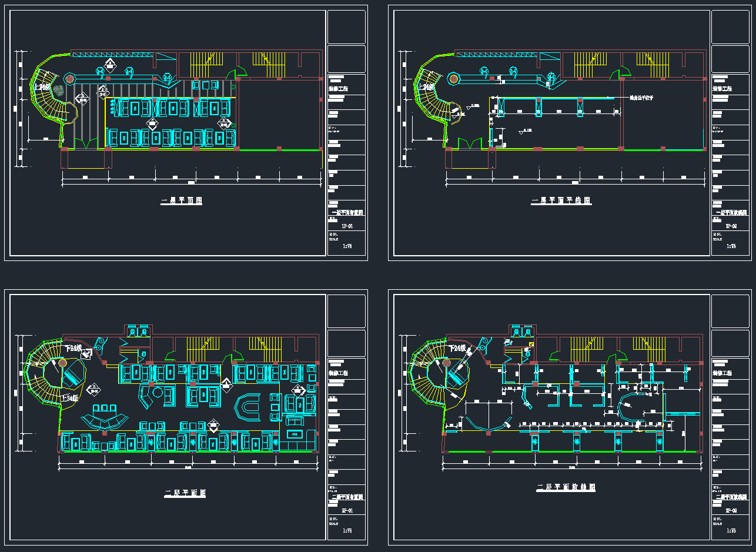The image size is (756, 552).
Task: Select the 1:75 scale text on sheet 1P-02
Action: (x=731, y=247)
